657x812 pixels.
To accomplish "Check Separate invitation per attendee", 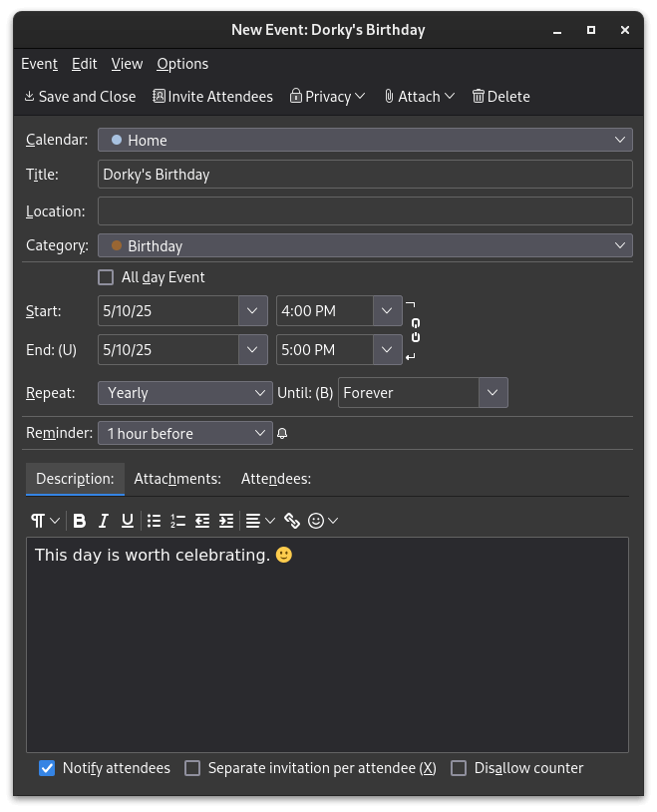I will [192, 768].
